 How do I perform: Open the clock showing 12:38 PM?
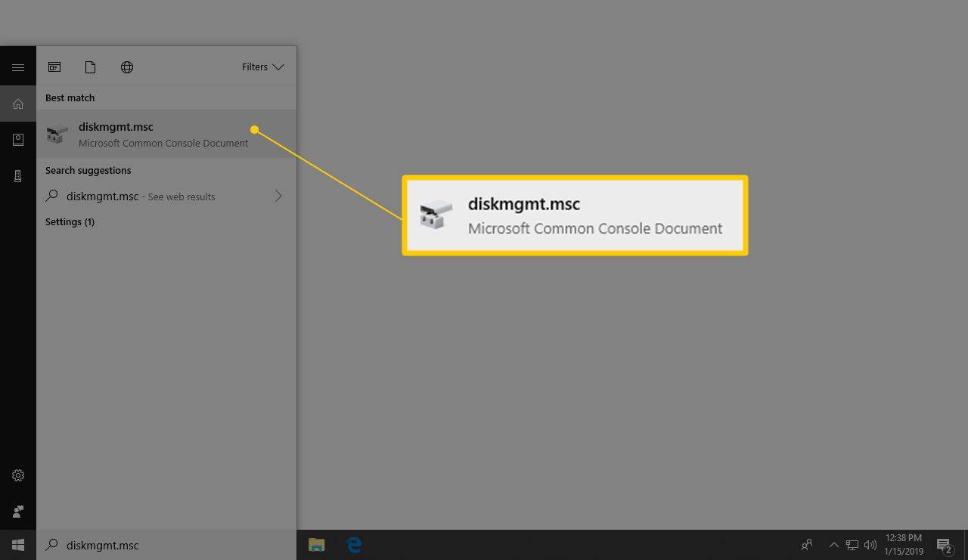point(903,545)
